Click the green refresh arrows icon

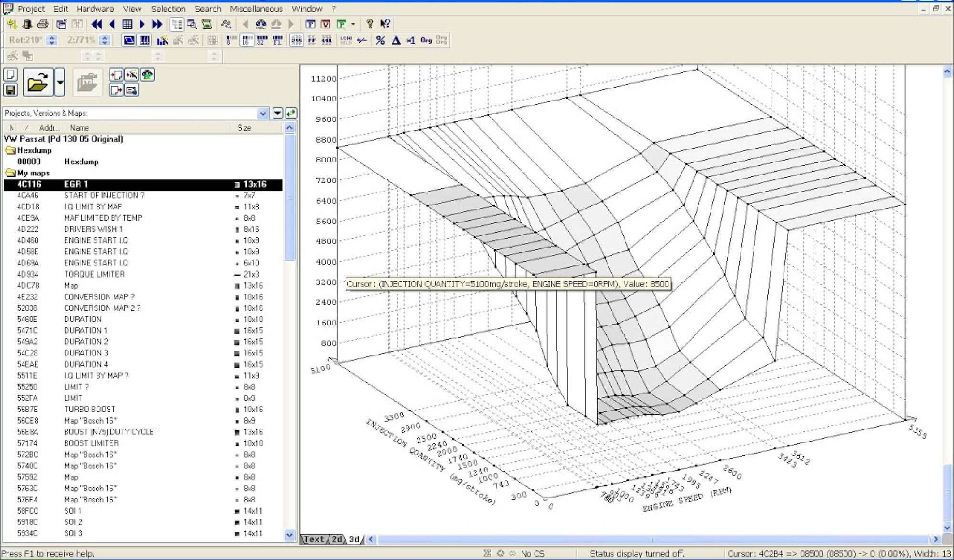(291, 113)
